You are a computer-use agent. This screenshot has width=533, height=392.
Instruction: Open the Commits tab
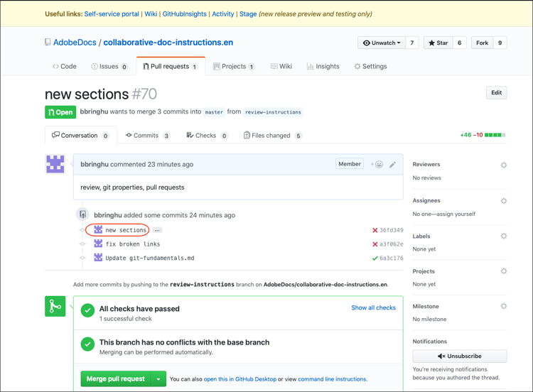coord(147,136)
